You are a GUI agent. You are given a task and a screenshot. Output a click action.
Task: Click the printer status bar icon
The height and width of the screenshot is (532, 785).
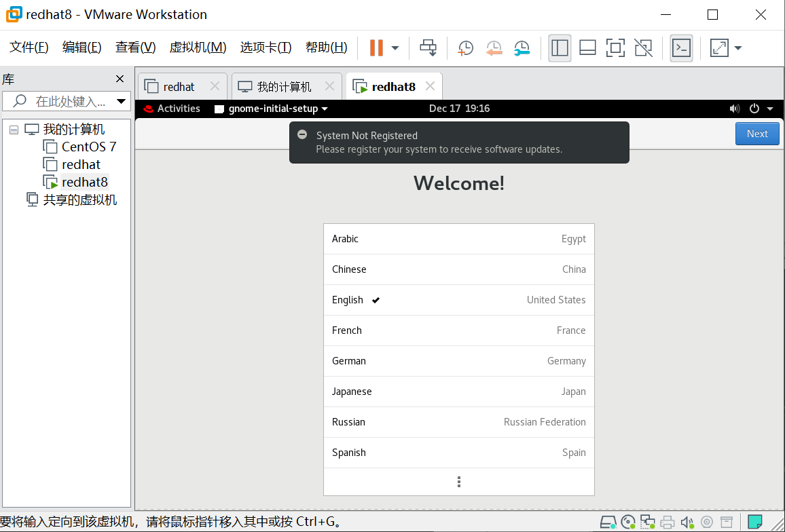(x=667, y=522)
